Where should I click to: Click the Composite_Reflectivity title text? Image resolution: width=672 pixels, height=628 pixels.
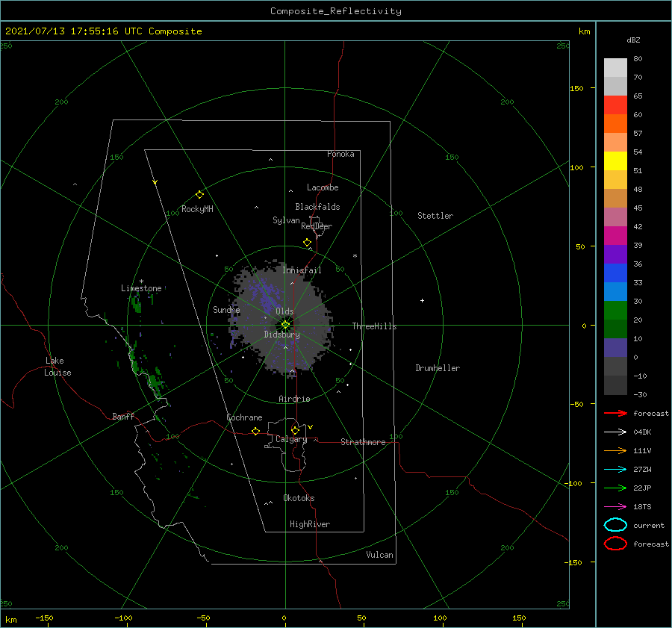click(336, 11)
